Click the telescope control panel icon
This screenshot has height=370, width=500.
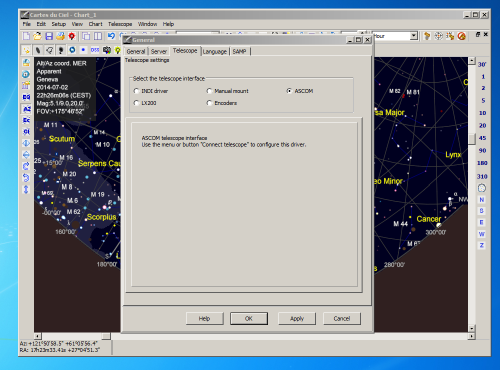[x=427, y=36]
